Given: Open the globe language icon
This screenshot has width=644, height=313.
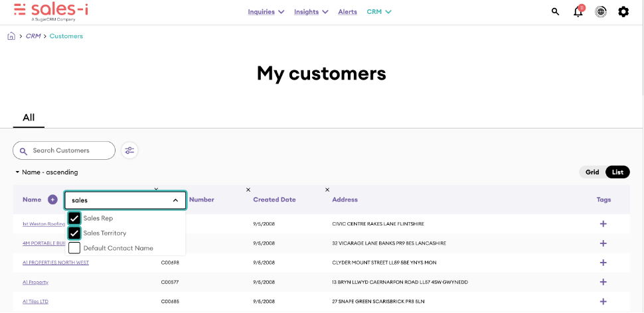Looking at the screenshot, I should tap(601, 12).
